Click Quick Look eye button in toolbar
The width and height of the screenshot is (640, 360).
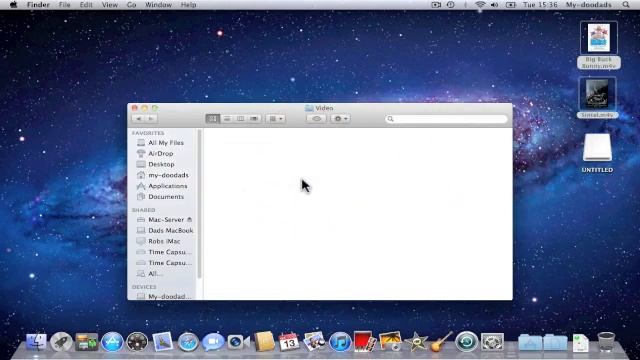[316, 118]
